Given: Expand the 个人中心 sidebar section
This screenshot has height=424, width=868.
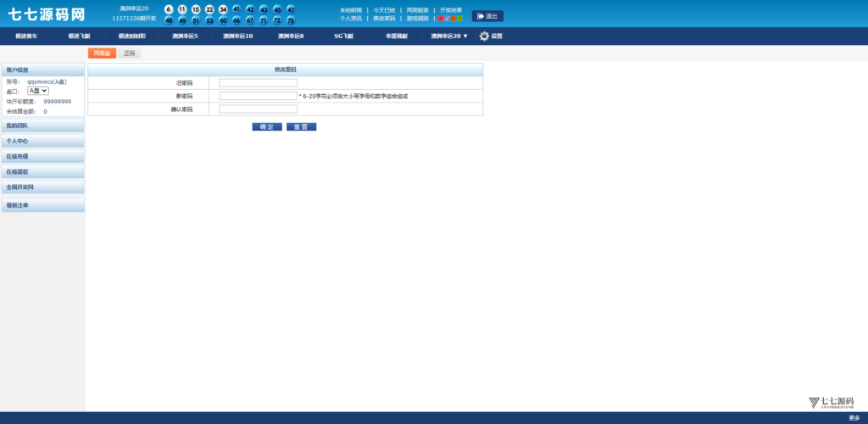Looking at the screenshot, I should (x=42, y=141).
